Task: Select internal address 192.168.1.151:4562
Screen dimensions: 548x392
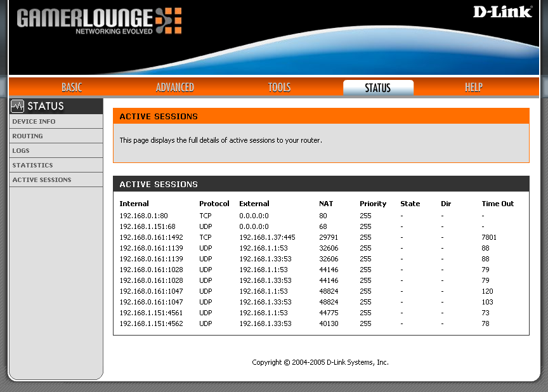Action: click(x=152, y=324)
